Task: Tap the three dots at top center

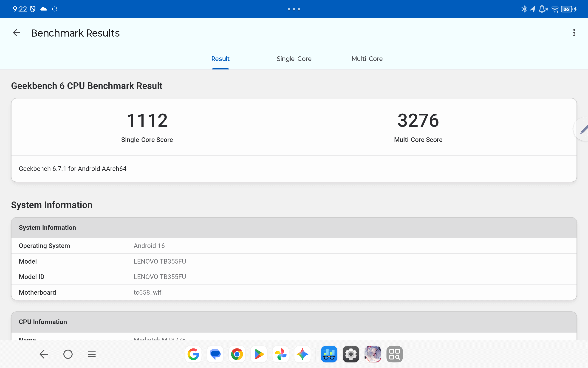Action: click(294, 9)
